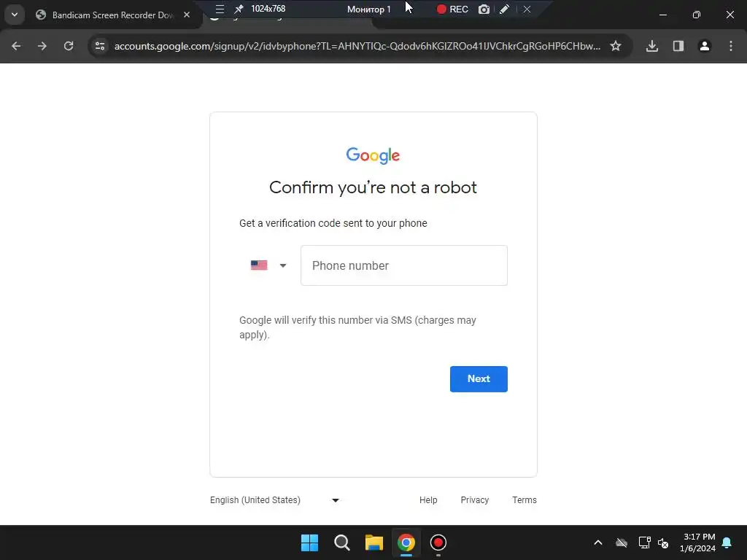Image resolution: width=747 pixels, height=560 pixels.
Task: Click the Next button
Action: pyautogui.click(x=479, y=379)
